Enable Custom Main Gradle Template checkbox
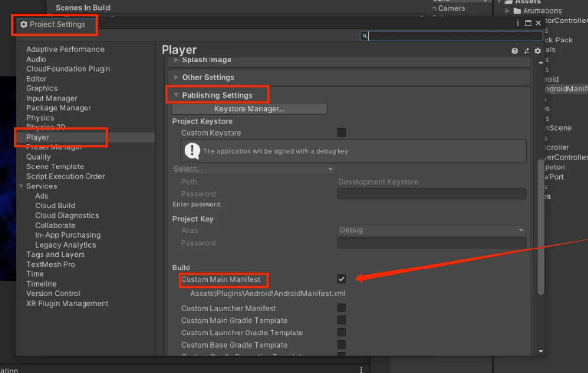This screenshot has height=373, width=588. pyautogui.click(x=341, y=320)
